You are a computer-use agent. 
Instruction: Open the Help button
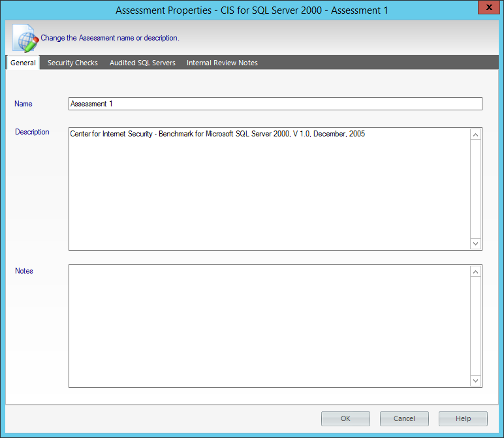[463, 418]
